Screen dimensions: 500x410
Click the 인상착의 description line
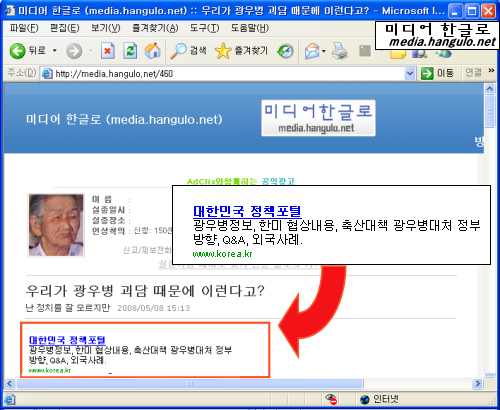(132, 231)
